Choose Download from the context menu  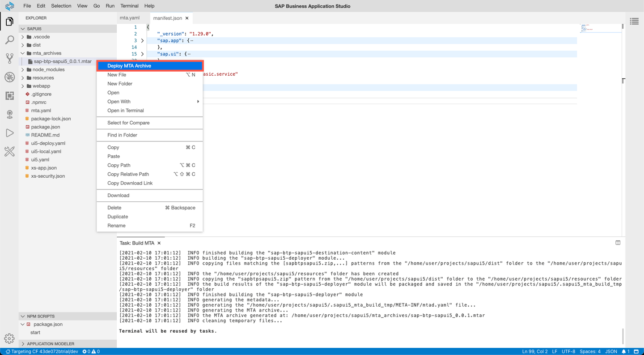coord(150,196)
